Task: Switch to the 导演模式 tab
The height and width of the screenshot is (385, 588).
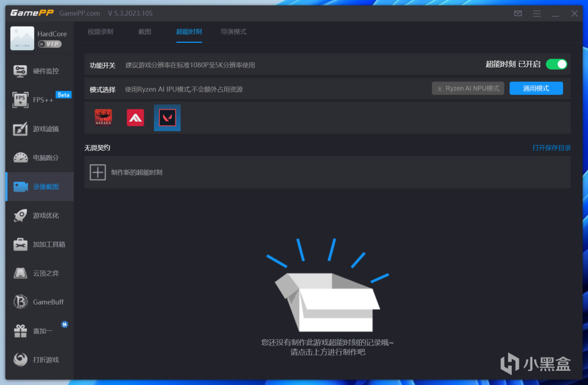Action: point(233,32)
